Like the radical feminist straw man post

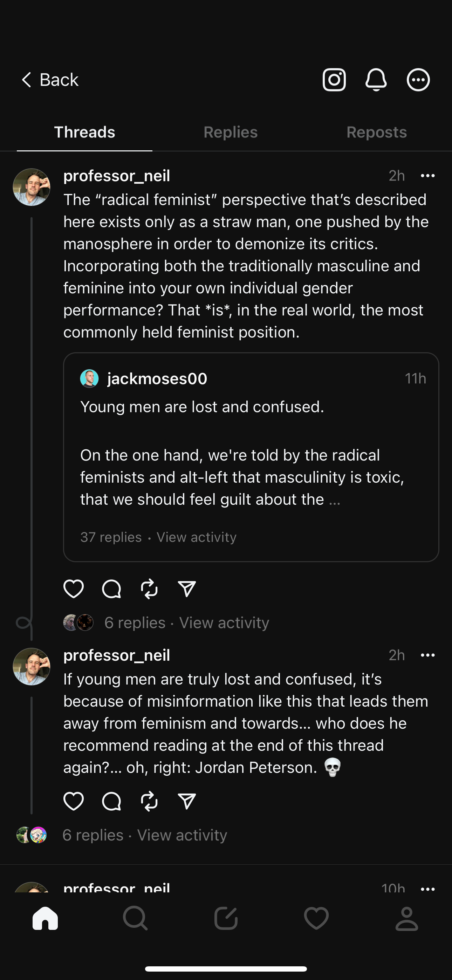click(x=74, y=589)
